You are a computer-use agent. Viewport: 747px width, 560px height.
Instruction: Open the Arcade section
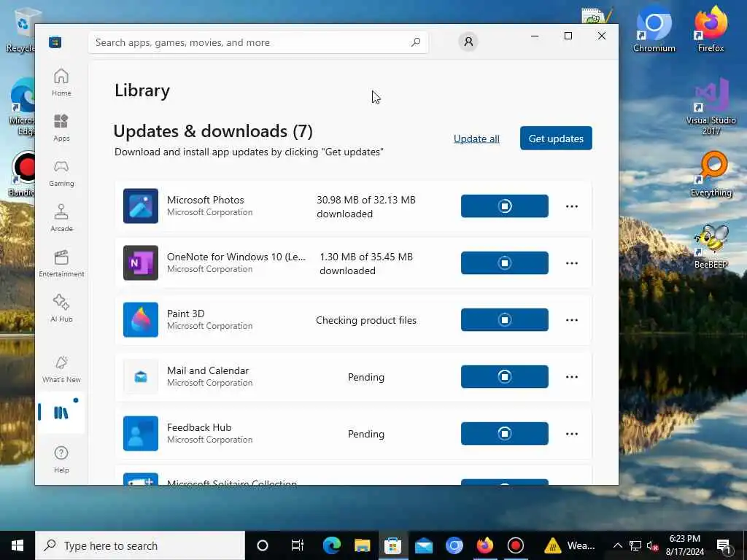pos(61,218)
